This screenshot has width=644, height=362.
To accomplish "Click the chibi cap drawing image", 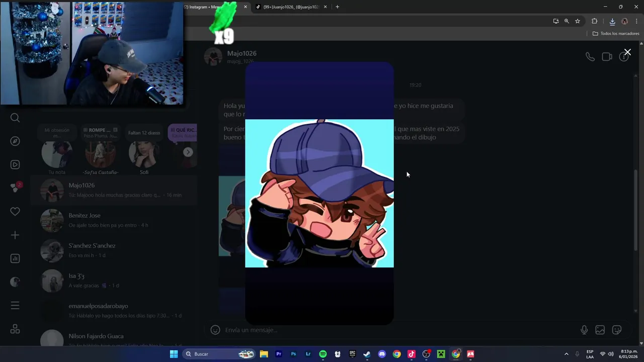I will point(319,194).
